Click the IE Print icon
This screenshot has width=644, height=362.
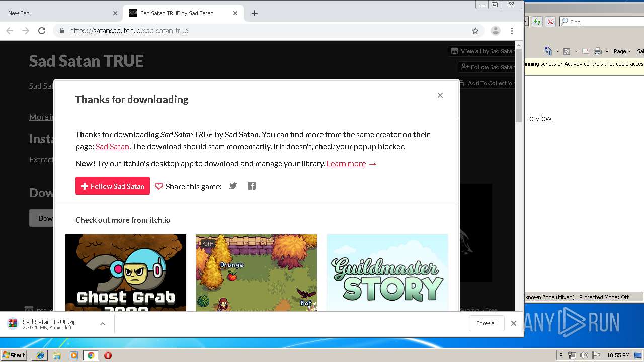click(598, 51)
